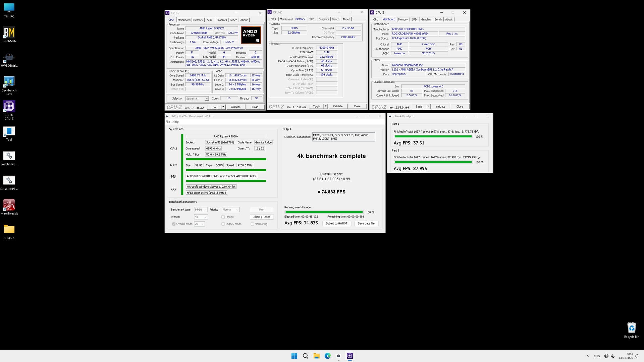Screen dimensions: 644x362
Task: Click Part 1 progress bar in Overkill output
Action: [433, 136]
